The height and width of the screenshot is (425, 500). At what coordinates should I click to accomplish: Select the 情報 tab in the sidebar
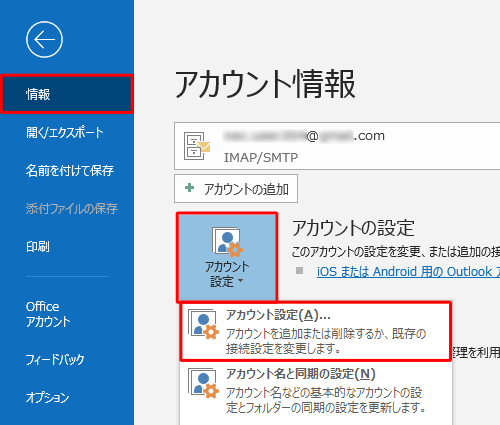[67, 94]
